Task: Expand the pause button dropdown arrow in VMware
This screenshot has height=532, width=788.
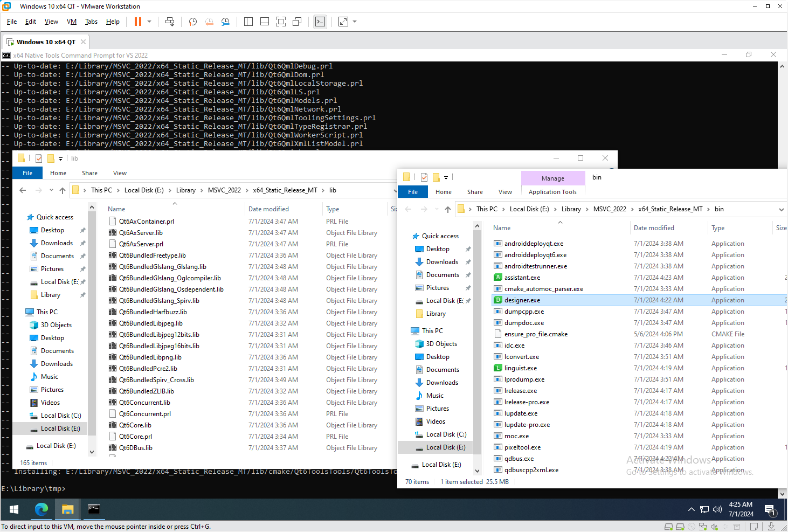Action: [149, 22]
